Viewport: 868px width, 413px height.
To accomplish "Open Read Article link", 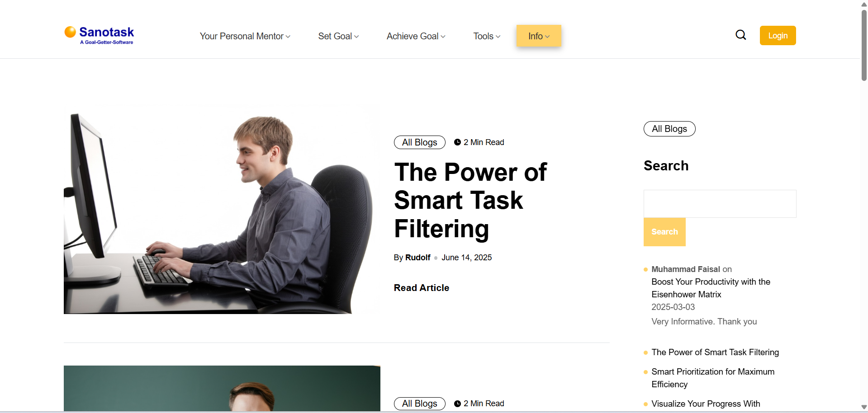I will pos(421,288).
